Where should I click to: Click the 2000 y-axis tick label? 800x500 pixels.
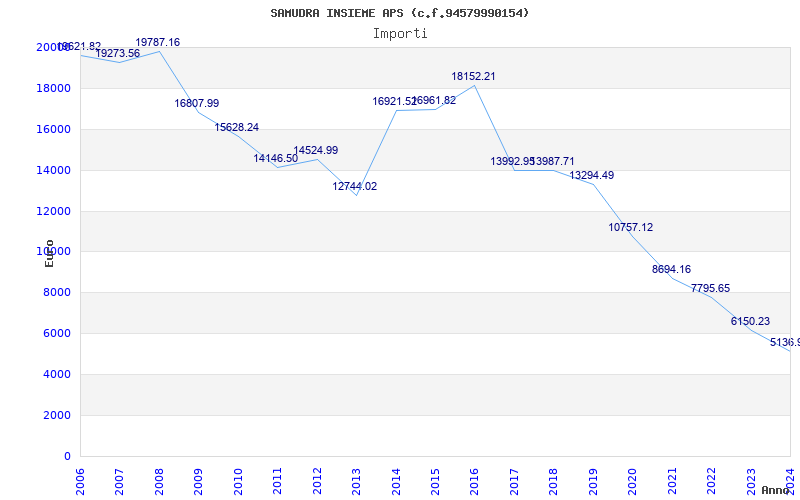(x=57, y=415)
